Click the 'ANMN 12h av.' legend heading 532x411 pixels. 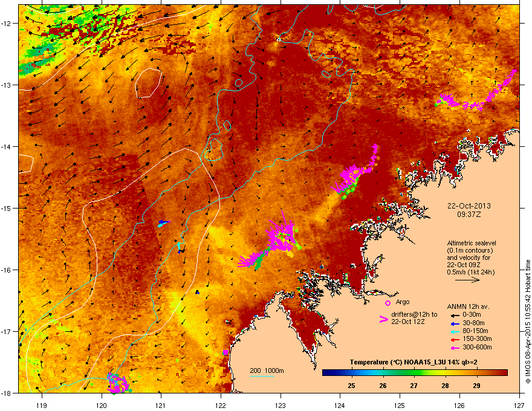468,306
